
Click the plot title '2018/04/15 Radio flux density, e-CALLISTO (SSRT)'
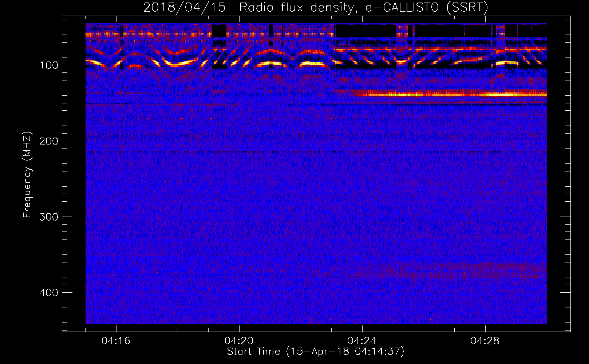tap(316, 7)
